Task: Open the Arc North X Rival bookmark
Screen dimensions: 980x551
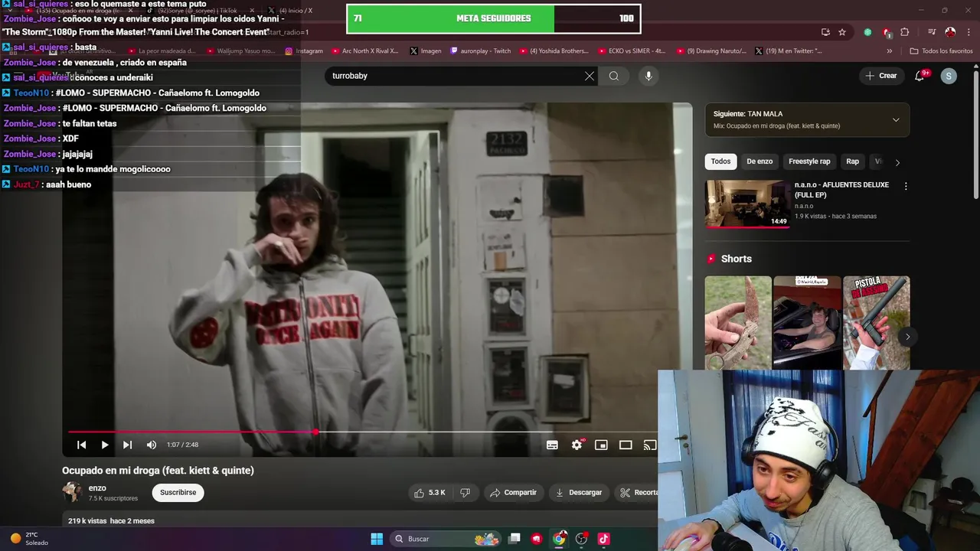Action: click(364, 51)
